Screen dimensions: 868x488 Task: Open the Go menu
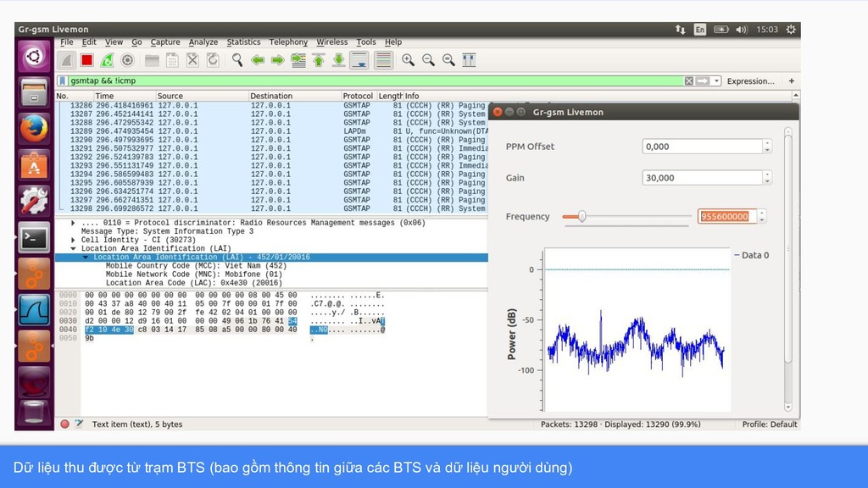click(x=136, y=42)
